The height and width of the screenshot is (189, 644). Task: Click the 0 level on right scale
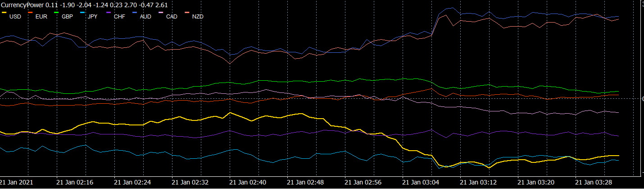tap(642, 98)
